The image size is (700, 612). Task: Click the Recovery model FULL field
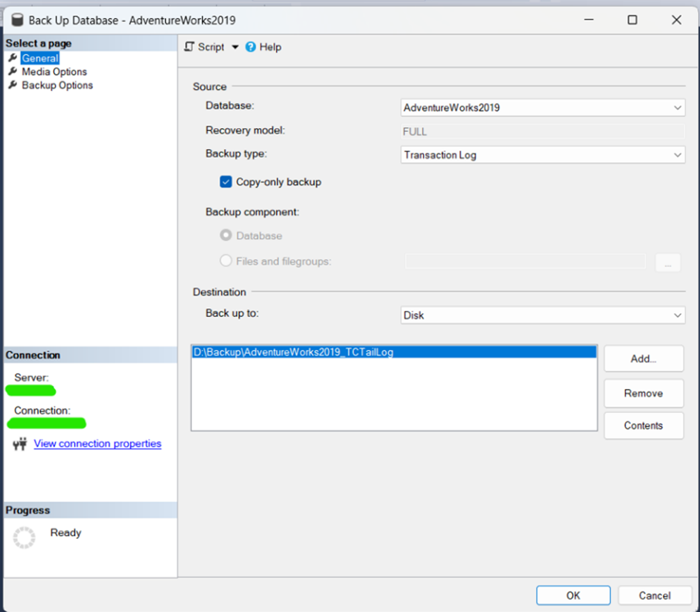point(543,131)
